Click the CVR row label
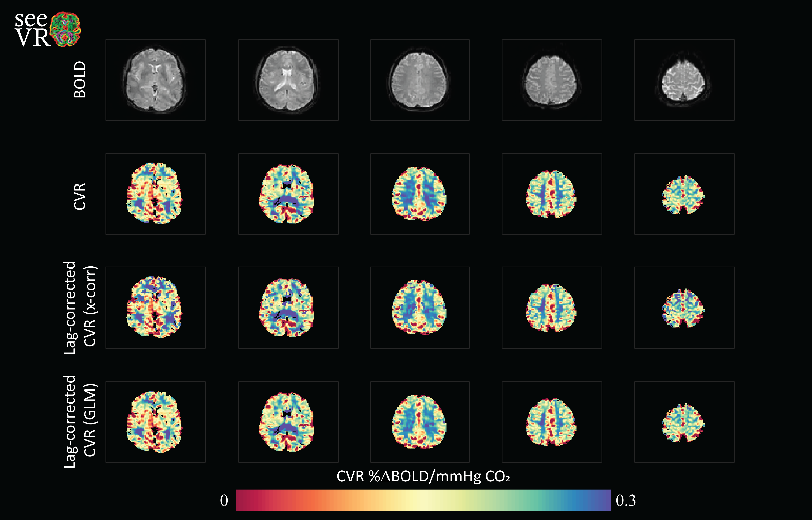Screen dimensions: 812x520 pos(80,197)
